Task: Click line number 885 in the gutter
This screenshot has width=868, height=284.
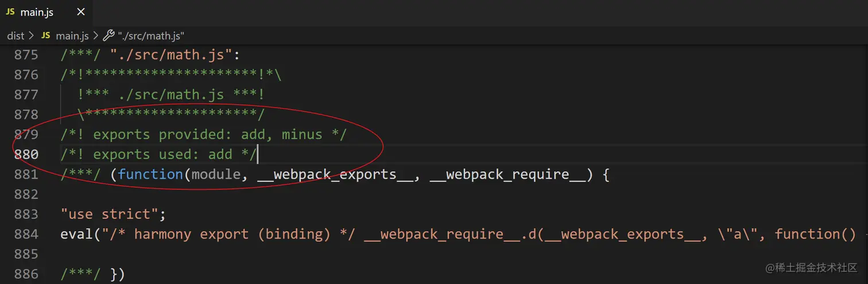Action: tap(26, 254)
